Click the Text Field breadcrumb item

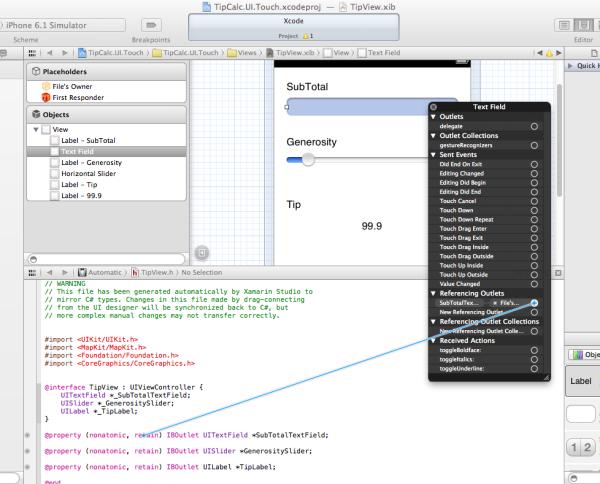379,53
